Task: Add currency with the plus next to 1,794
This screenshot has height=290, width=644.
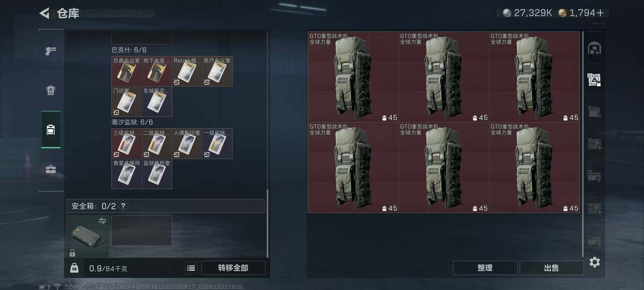Action: pos(601,13)
